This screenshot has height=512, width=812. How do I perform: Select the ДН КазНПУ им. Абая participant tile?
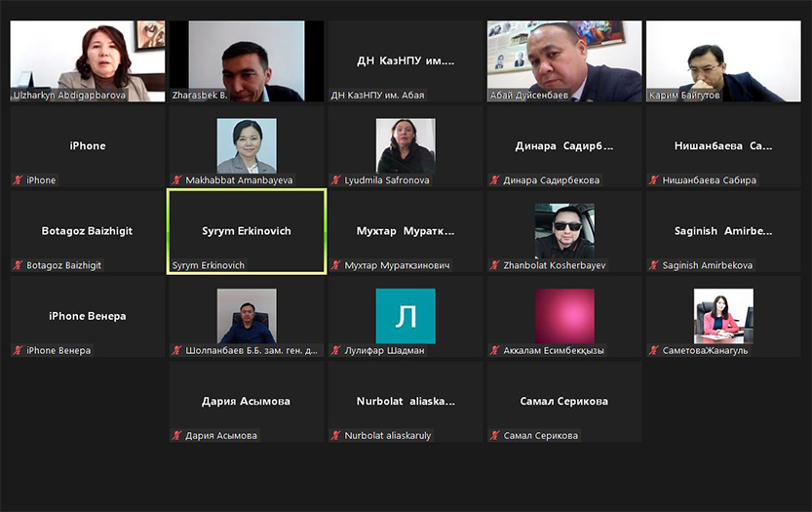point(406,60)
